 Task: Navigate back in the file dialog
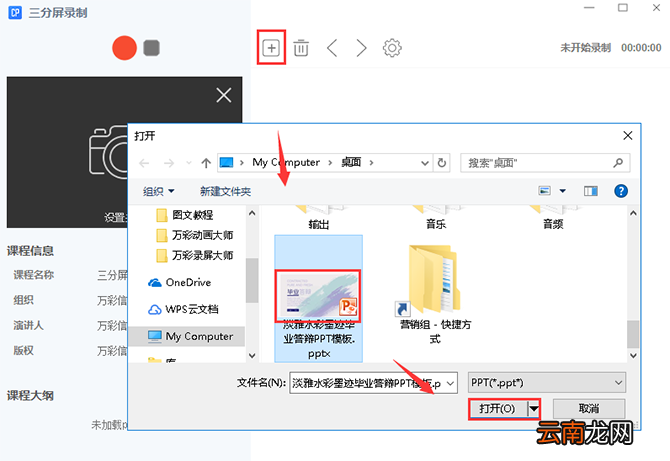[144, 163]
